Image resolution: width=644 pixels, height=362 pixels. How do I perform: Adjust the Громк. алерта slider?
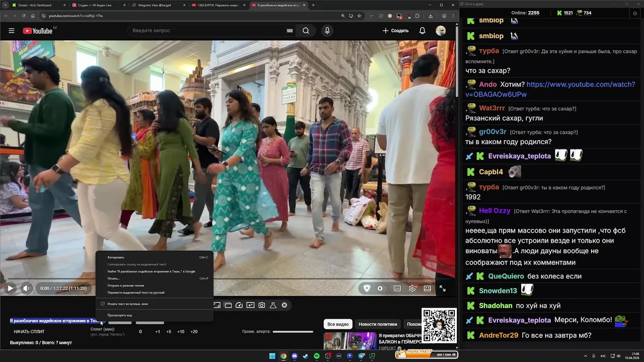click(293, 332)
